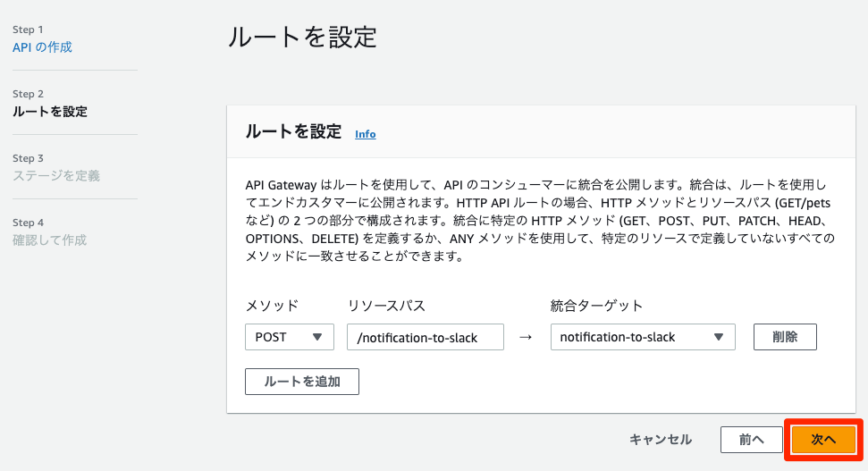Click the ルートを追加 button
Image resolution: width=868 pixels, height=471 pixels.
click(x=302, y=381)
